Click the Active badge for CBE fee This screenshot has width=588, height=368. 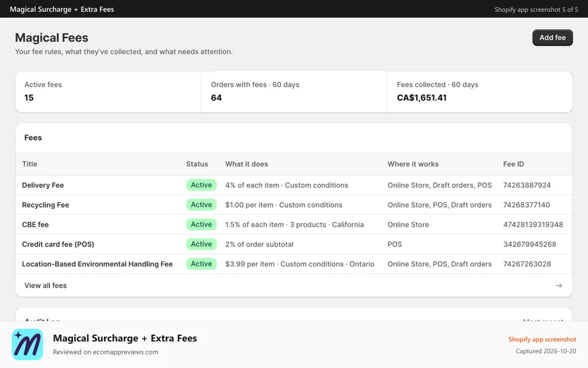(201, 224)
